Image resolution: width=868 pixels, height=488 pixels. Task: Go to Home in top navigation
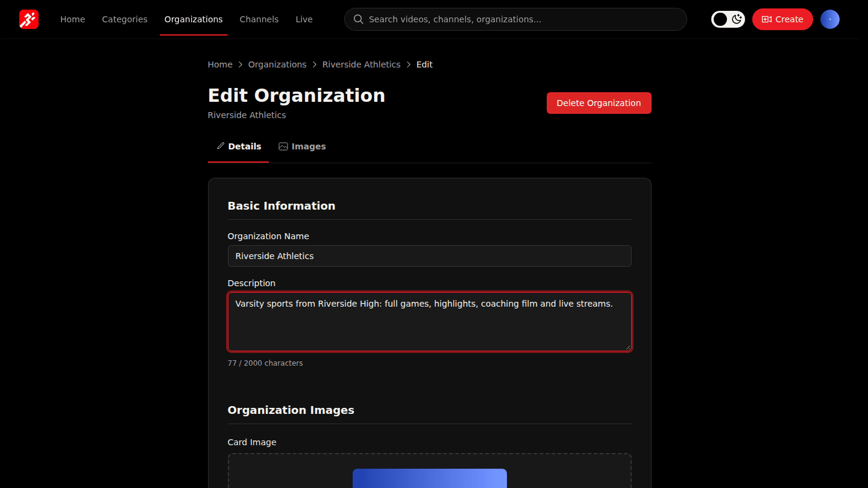72,19
